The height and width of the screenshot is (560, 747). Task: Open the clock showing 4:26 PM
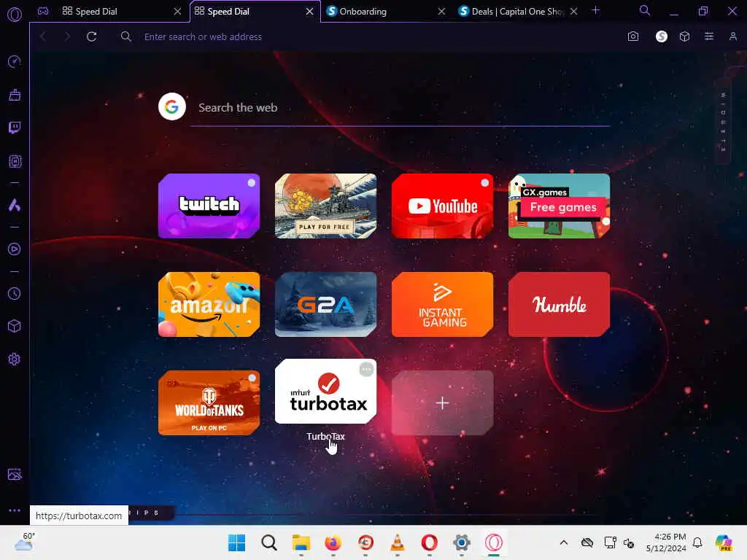click(666, 542)
